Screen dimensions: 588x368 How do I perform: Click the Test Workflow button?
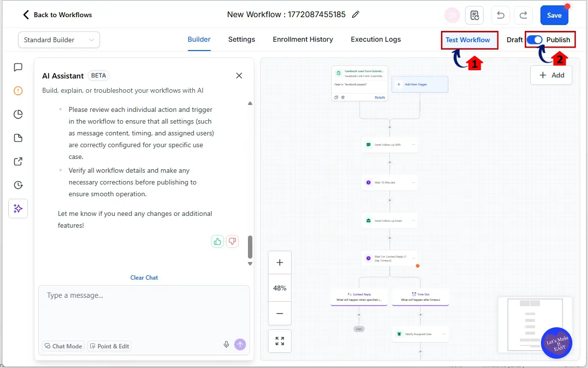(x=469, y=39)
